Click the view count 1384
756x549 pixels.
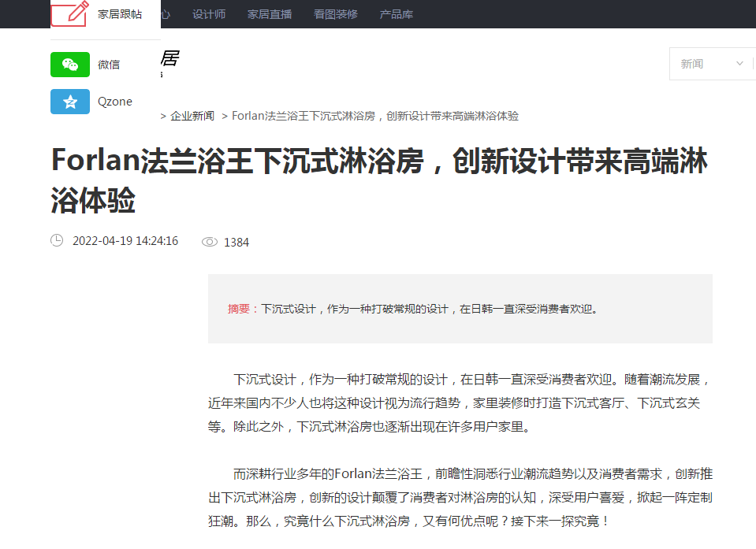point(236,243)
